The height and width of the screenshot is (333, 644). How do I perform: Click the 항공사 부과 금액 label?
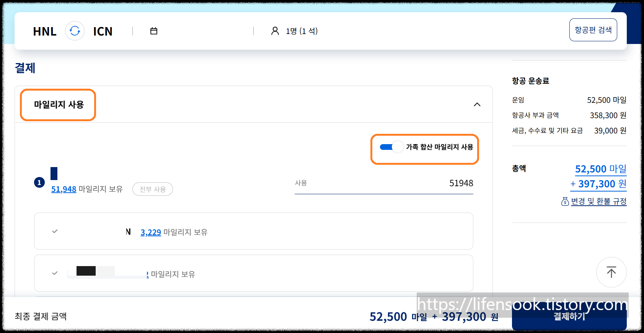click(535, 115)
